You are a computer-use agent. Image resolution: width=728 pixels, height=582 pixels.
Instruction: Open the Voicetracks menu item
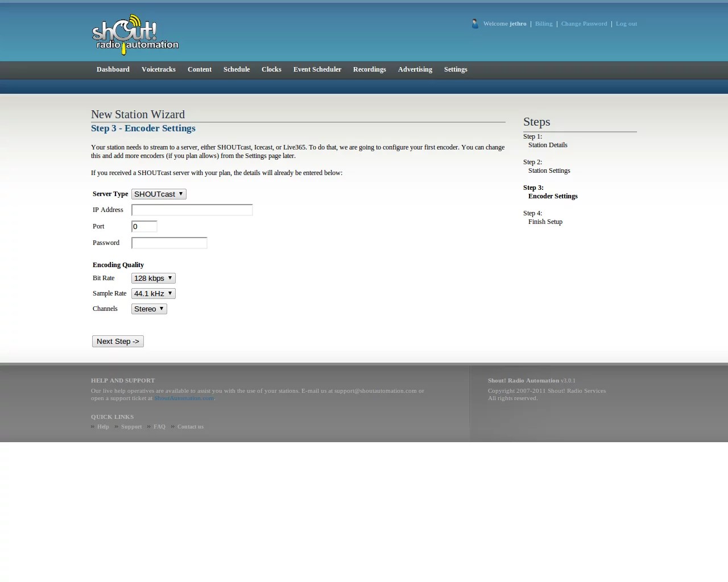(x=158, y=69)
